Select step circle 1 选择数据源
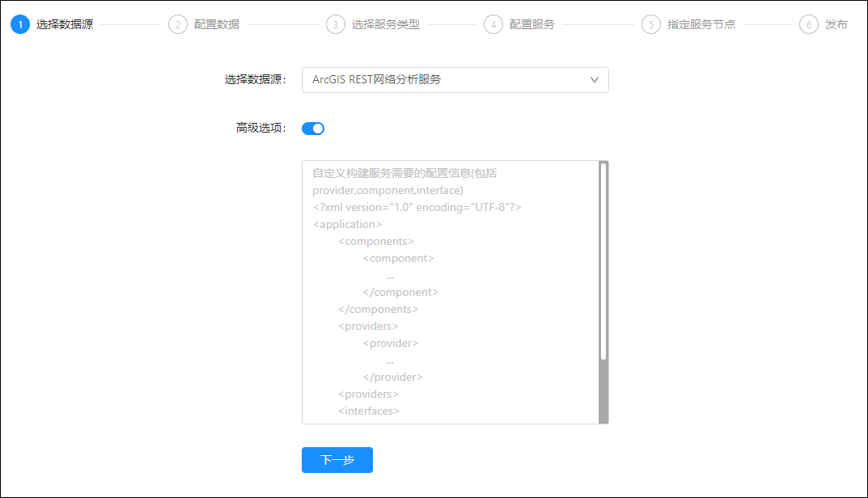 click(19, 24)
